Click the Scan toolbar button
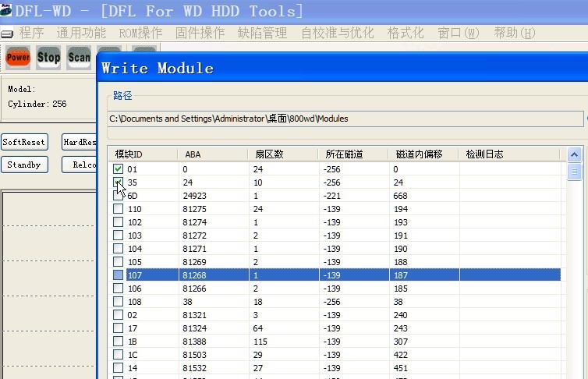The height and width of the screenshot is (379, 588). point(79,58)
